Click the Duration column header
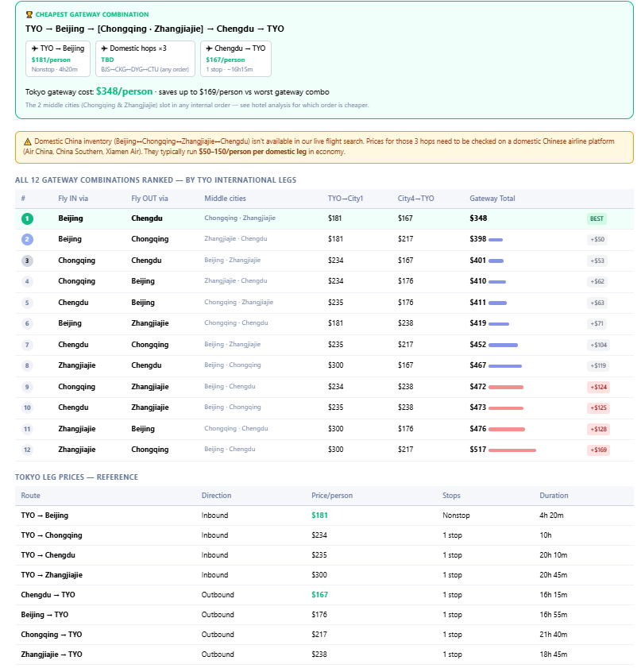641x672 pixels. click(554, 496)
